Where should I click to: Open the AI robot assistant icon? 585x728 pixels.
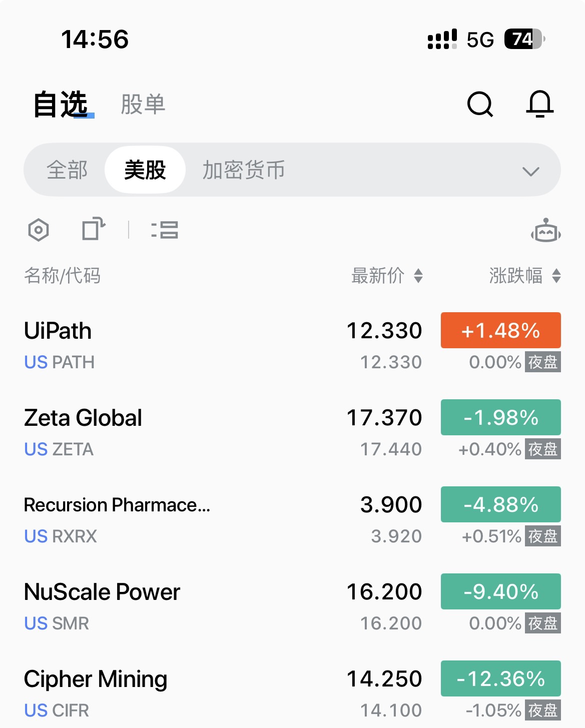pyautogui.click(x=545, y=231)
